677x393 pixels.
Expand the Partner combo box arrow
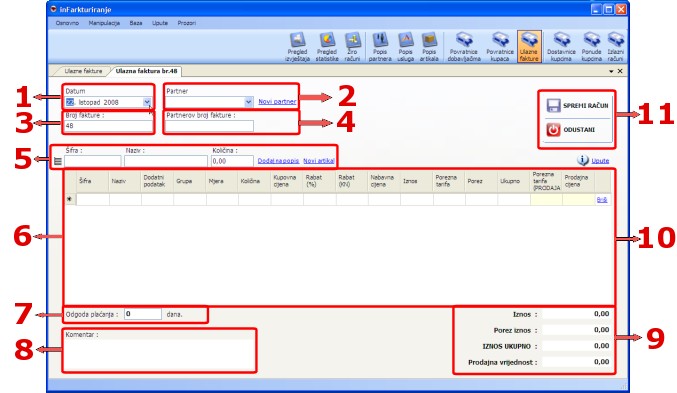click(248, 102)
